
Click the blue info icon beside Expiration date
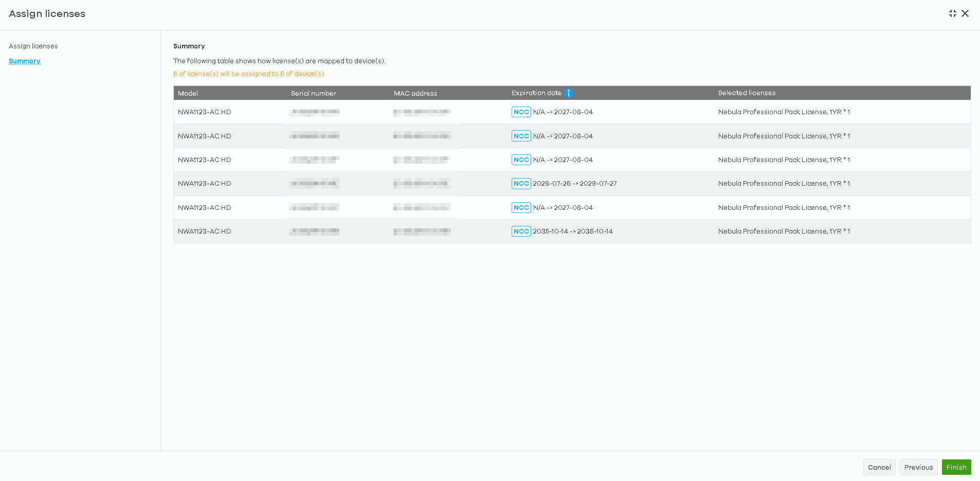[x=568, y=93]
